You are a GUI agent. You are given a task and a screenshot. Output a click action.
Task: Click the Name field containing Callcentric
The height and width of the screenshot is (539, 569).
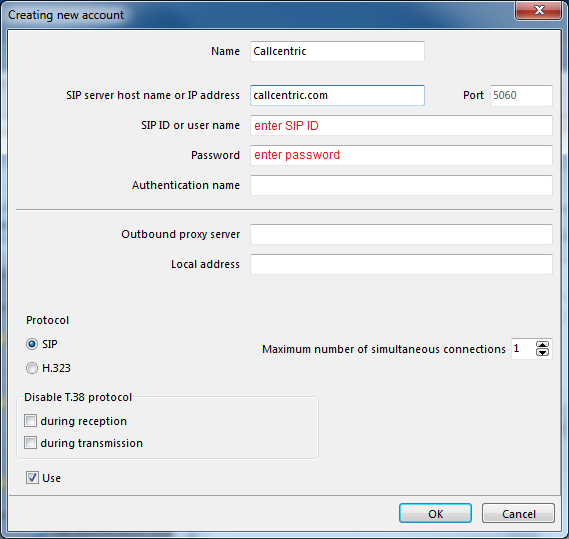coord(337,51)
